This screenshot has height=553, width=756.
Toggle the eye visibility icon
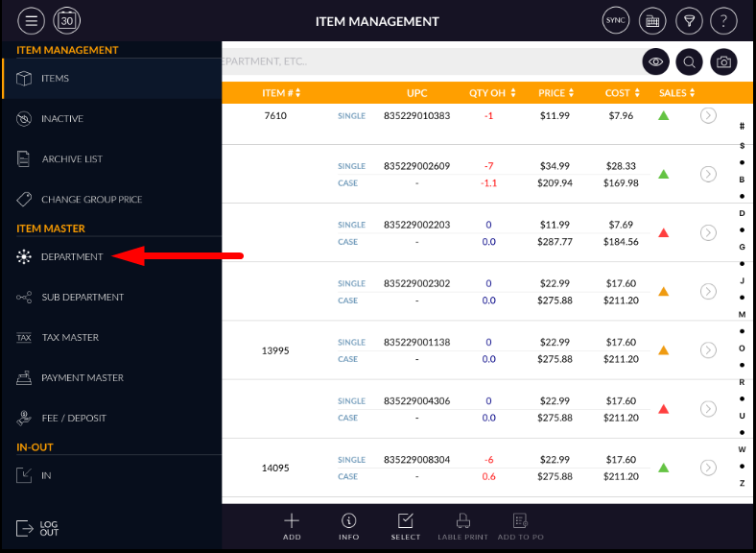click(x=655, y=61)
